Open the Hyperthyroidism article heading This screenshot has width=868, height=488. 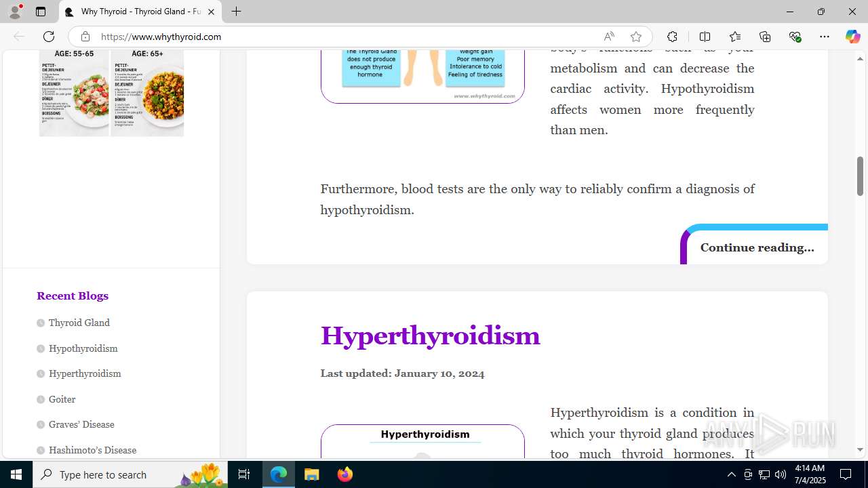click(x=430, y=335)
